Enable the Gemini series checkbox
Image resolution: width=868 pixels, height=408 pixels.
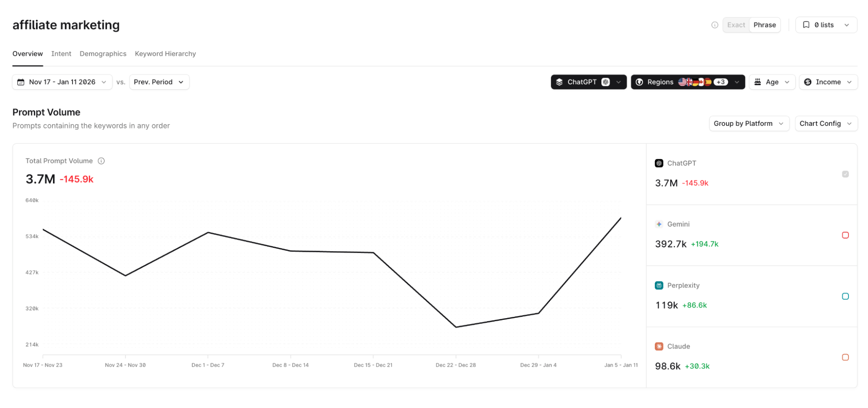point(845,235)
